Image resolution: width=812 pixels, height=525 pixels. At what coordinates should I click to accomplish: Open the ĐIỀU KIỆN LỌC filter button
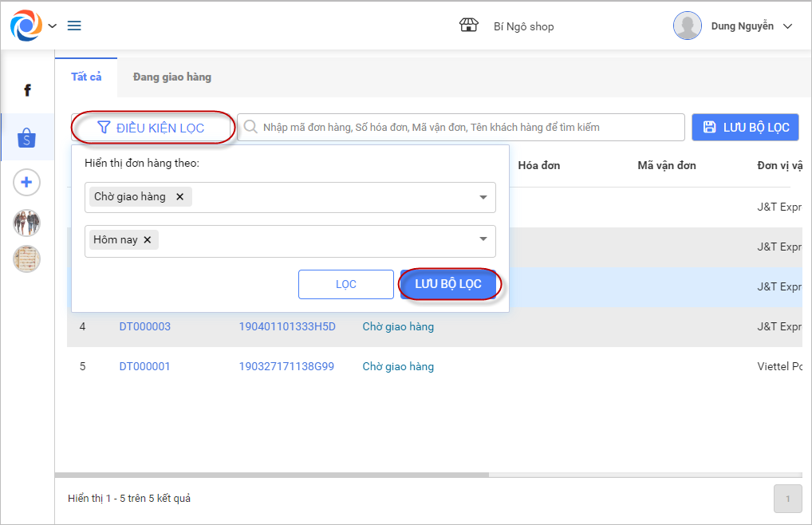[x=152, y=128]
